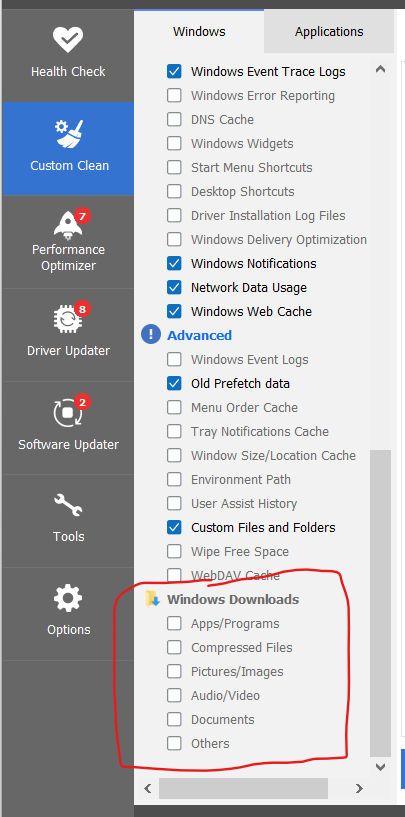
Task: Open the Software Updater icon
Action: tap(68, 412)
